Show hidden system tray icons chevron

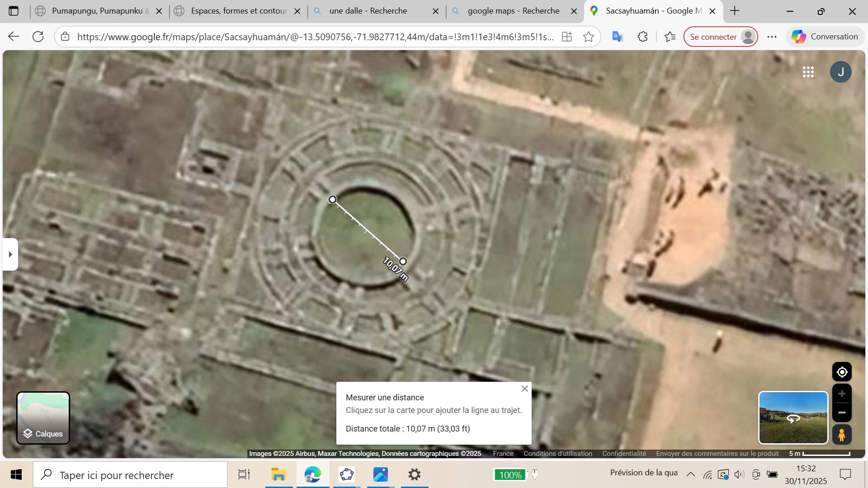pyautogui.click(x=691, y=474)
